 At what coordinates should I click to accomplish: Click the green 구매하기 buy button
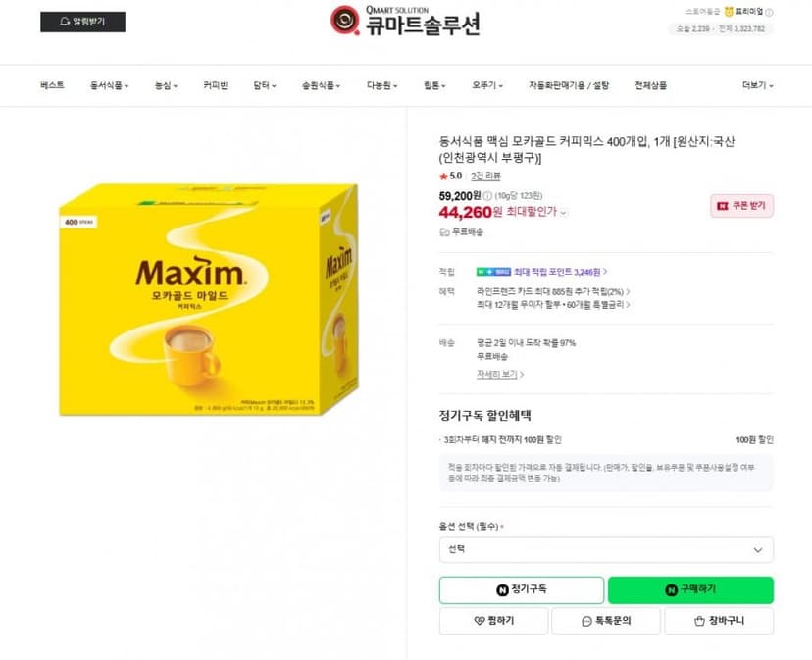690,590
